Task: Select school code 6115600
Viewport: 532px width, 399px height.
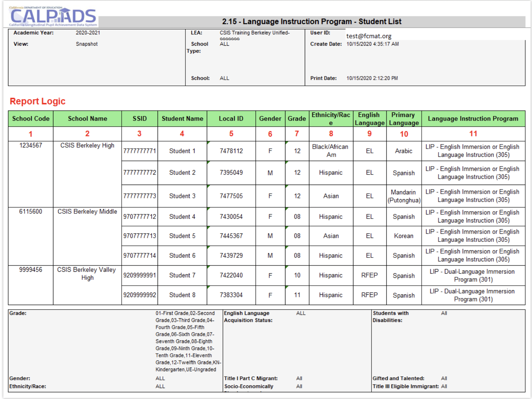Action: coord(31,211)
